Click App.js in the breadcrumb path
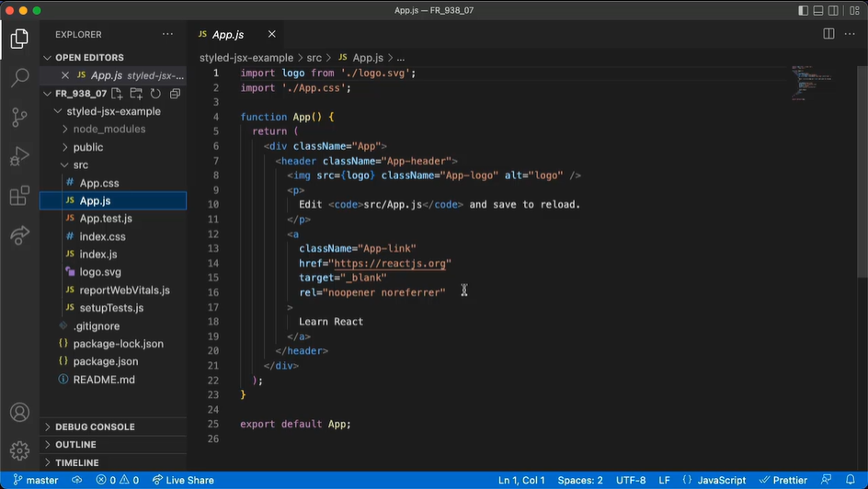Image resolution: width=868 pixels, height=489 pixels. (x=361, y=58)
